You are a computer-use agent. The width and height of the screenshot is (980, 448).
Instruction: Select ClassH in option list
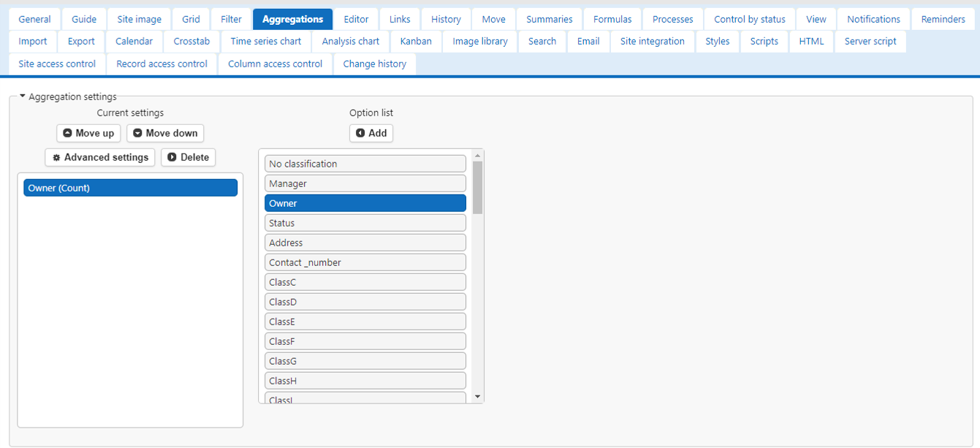click(365, 381)
